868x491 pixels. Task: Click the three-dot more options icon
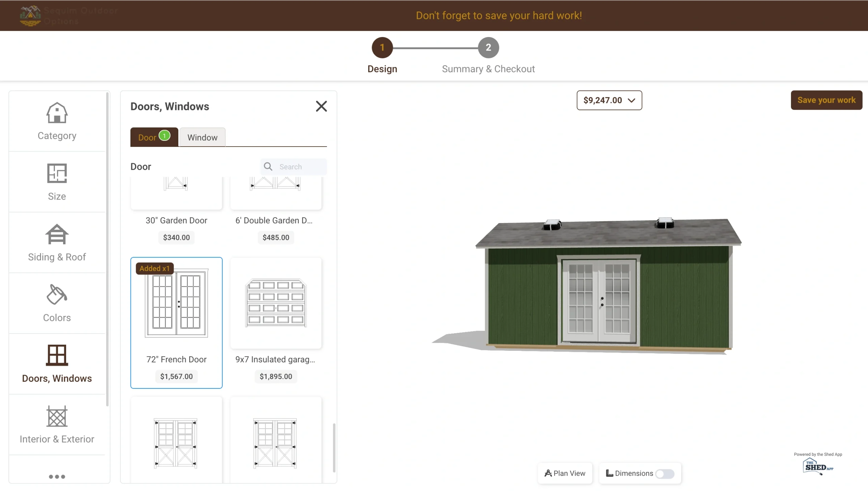click(x=57, y=476)
